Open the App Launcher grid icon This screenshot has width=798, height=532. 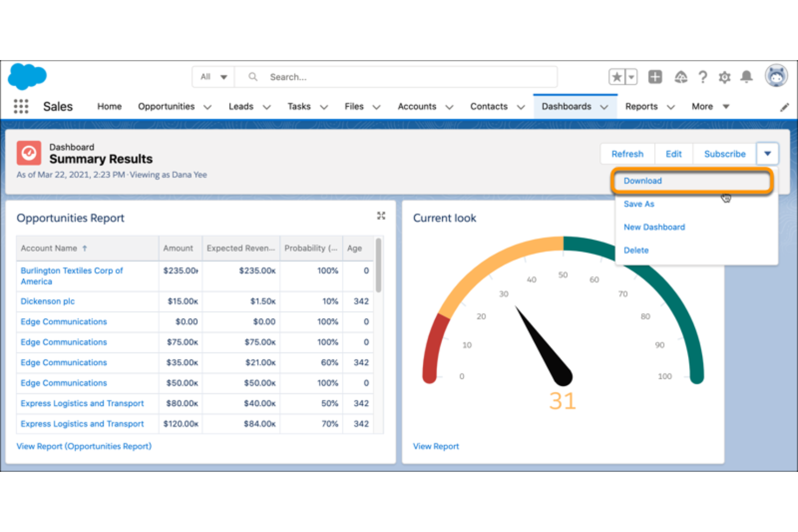tap(21, 106)
